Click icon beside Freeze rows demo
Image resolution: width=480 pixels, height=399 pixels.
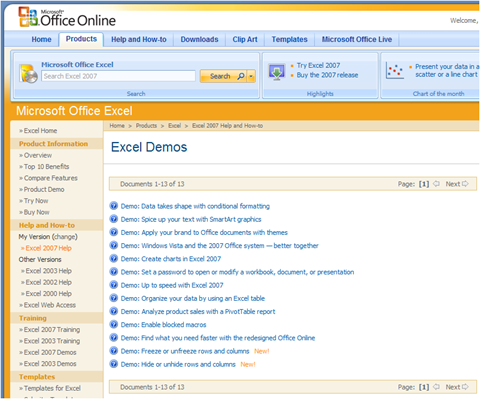click(114, 351)
